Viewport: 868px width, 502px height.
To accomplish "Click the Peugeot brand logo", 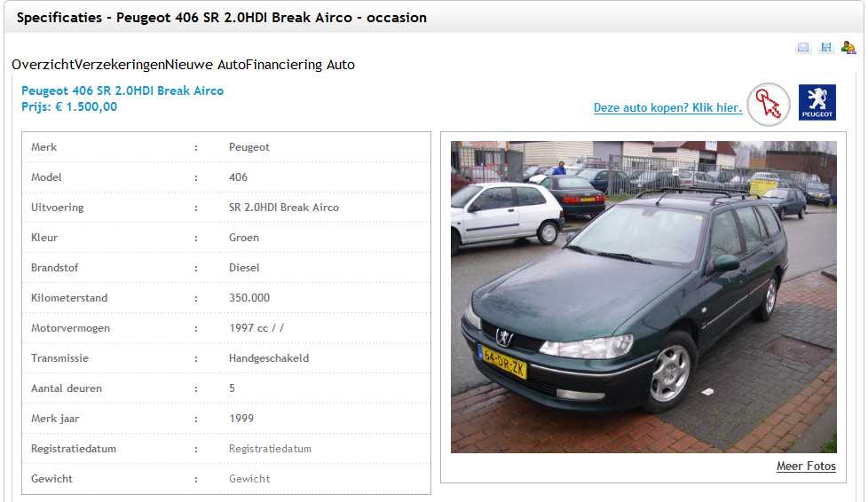I will point(817,102).
